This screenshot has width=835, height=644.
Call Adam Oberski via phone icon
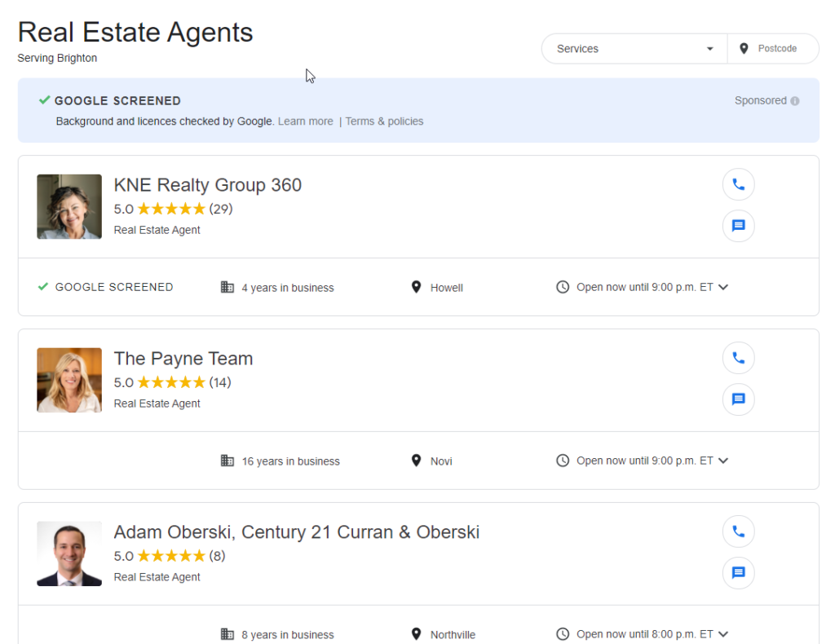738,532
